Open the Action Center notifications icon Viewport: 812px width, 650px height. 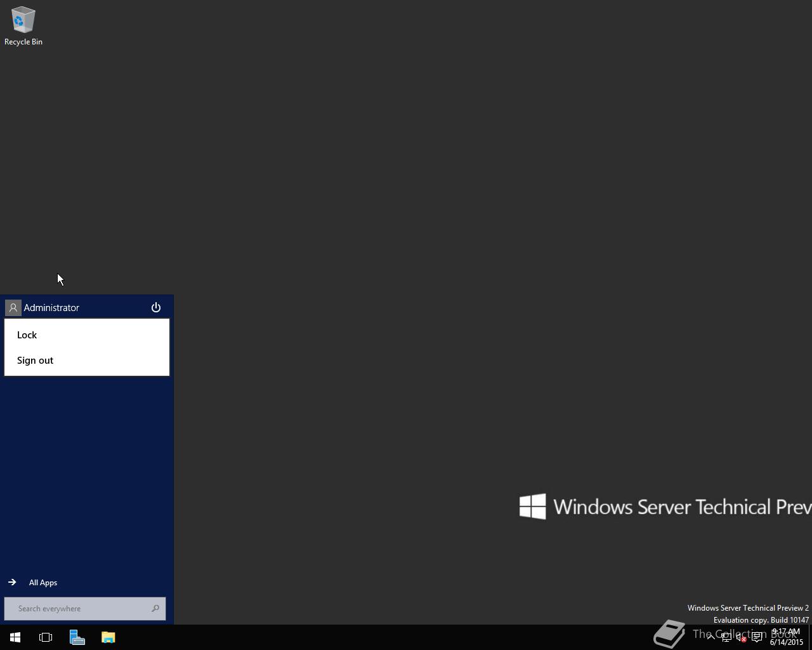[x=757, y=637]
